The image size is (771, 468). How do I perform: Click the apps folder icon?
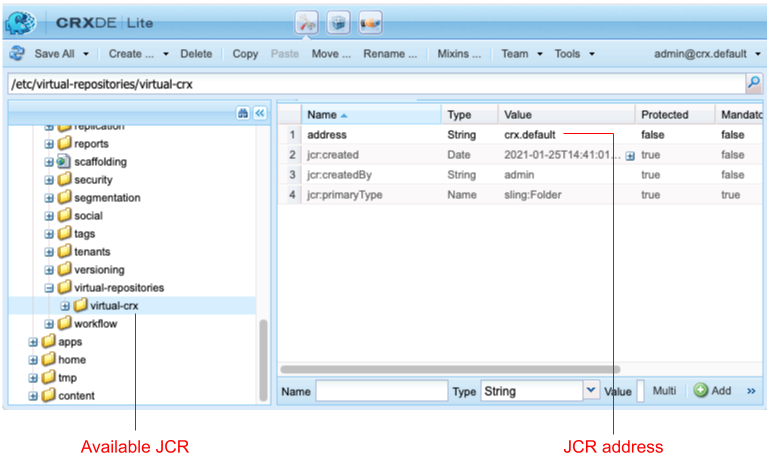pyautogui.click(x=48, y=341)
